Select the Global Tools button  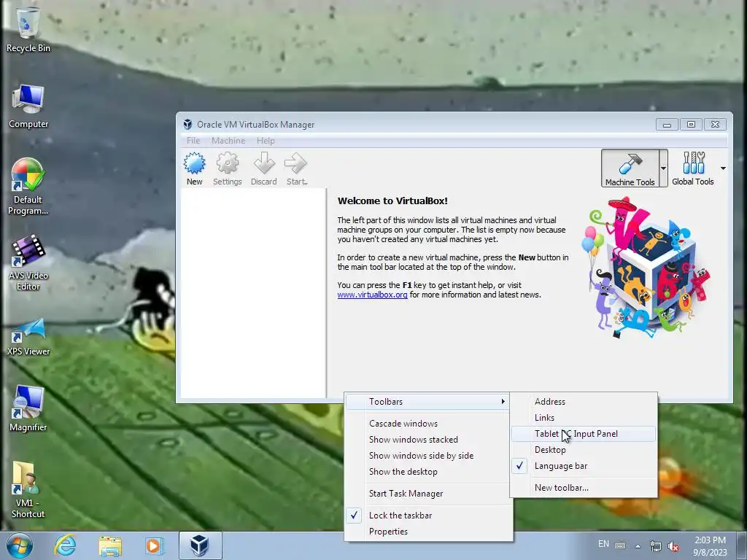(693, 168)
